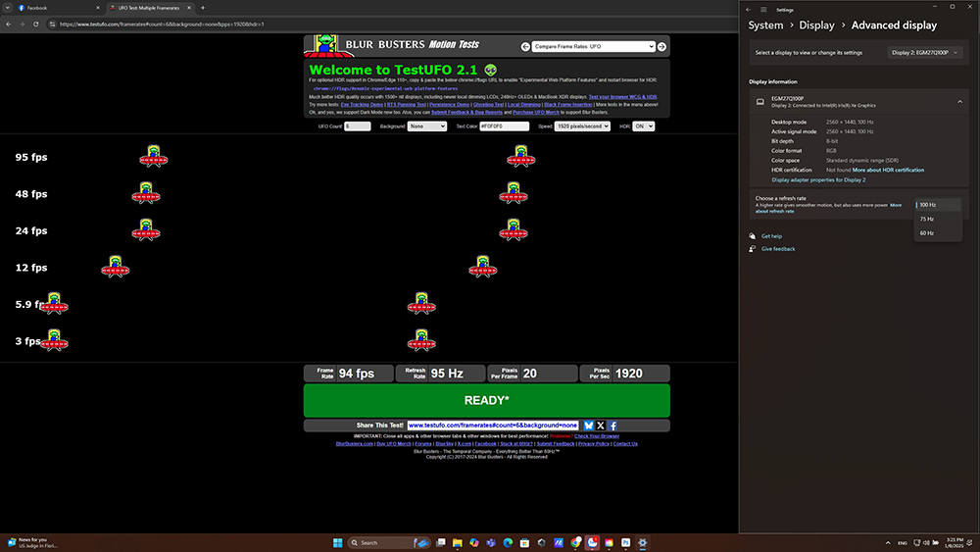Viewport: 980px width, 552px height.
Task: Click the ENG language indicator
Action: point(903,542)
